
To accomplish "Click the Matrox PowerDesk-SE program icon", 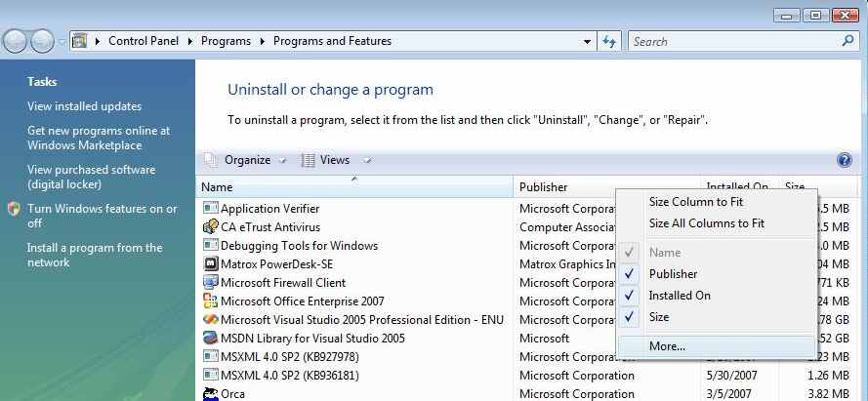I will coord(210,264).
